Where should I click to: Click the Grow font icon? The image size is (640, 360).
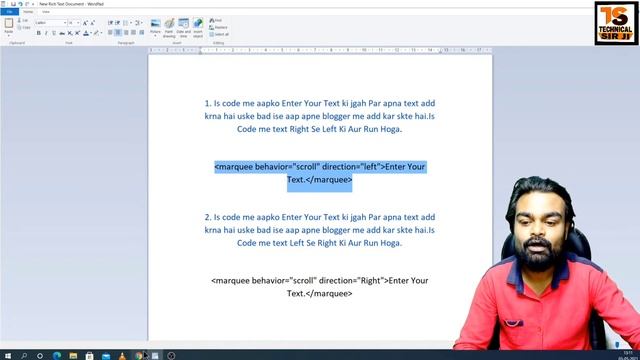coord(85,23)
